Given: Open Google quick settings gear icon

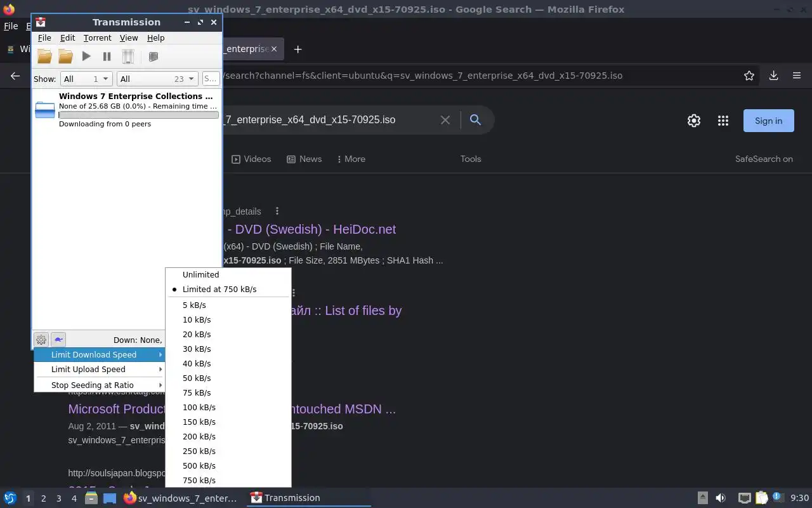Looking at the screenshot, I should 694,121.
